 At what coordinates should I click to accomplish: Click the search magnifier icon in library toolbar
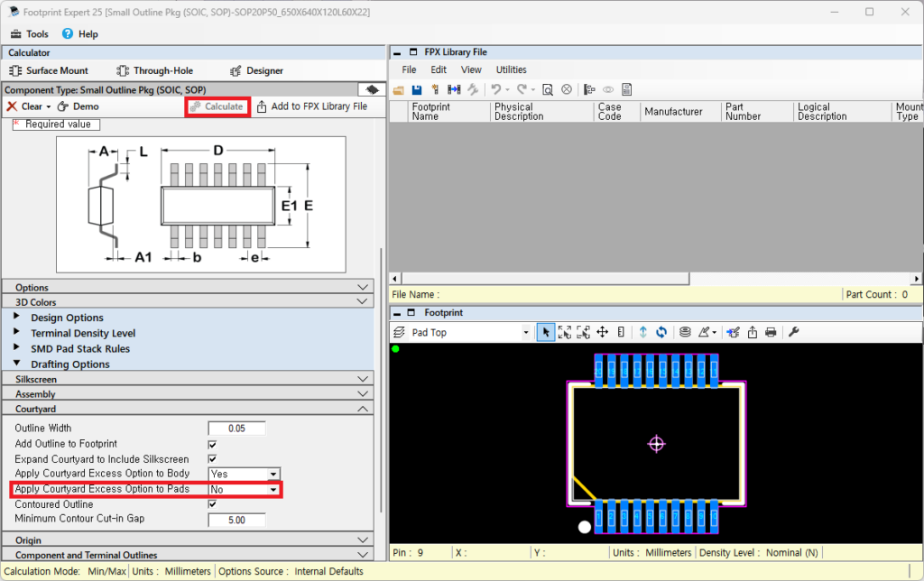(x=548, y=89)
